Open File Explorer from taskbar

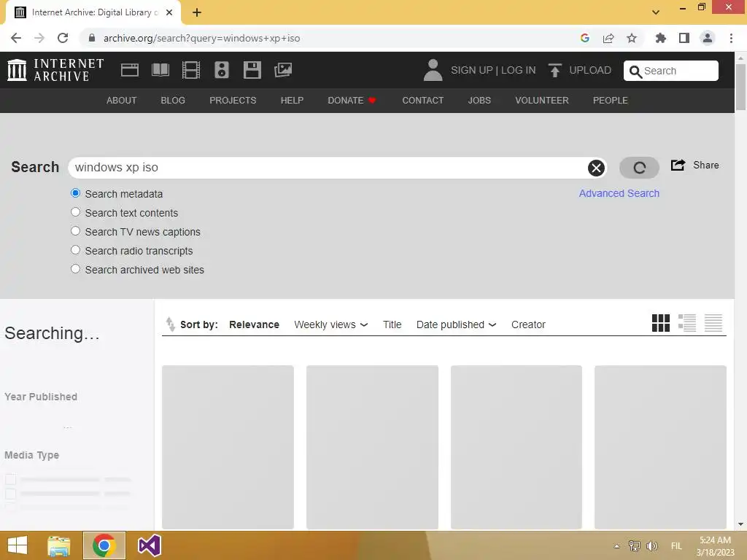coord(59,545)
